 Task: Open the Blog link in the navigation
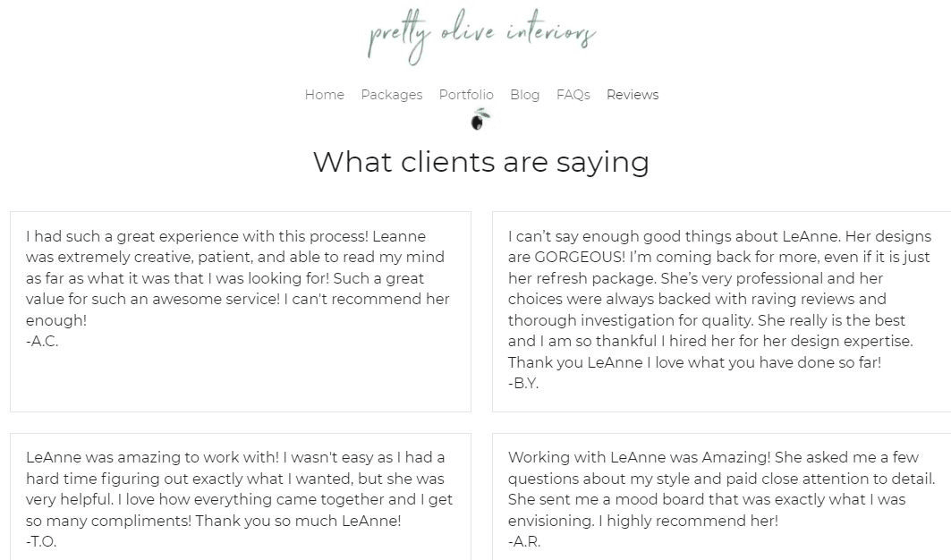524,95
